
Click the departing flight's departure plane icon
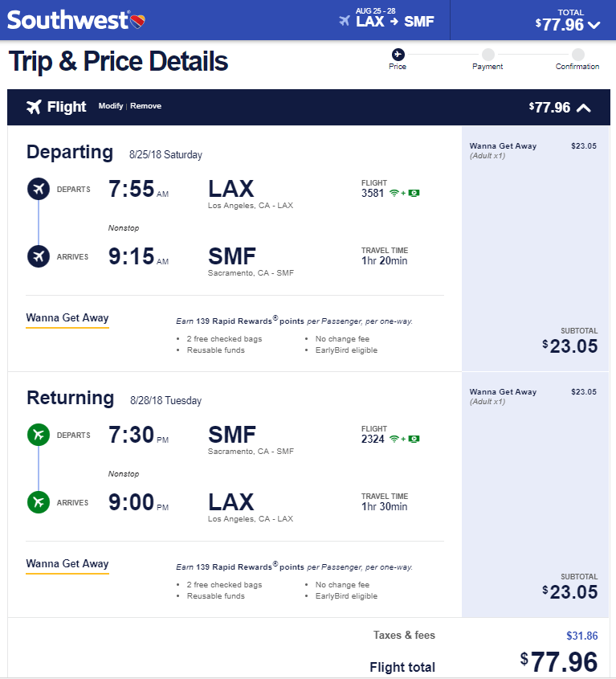38,190
